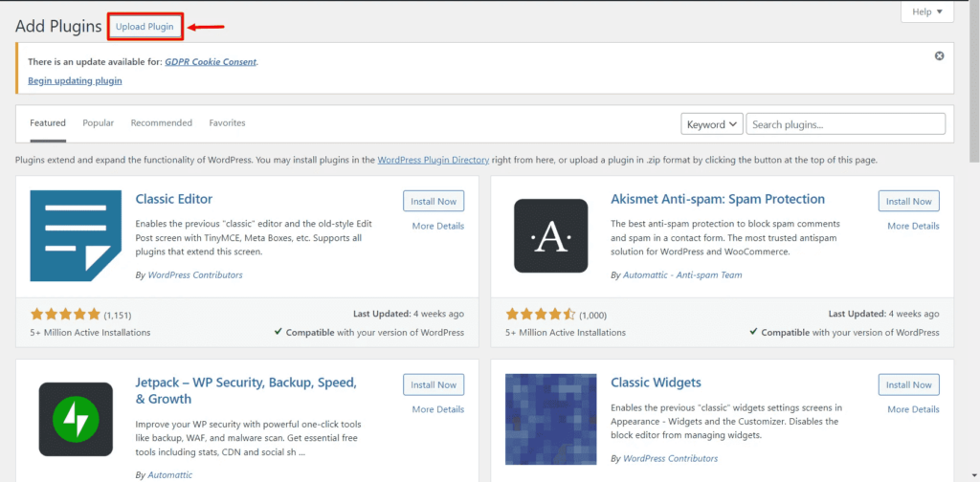Open the GDPR Cookie Consent link

[x=210, y=62]
